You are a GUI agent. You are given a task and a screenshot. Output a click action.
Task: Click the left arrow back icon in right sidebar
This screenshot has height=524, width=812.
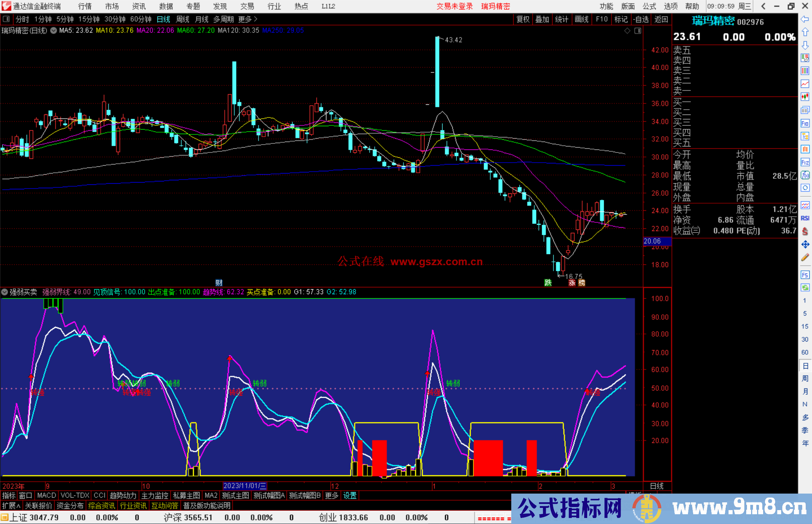point(805,19)
